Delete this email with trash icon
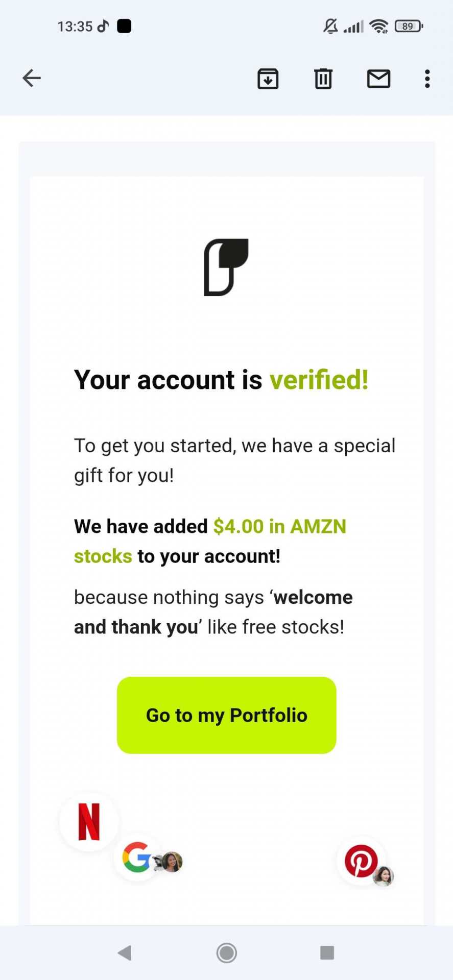 pyautogui.click(x=323, y=79)
